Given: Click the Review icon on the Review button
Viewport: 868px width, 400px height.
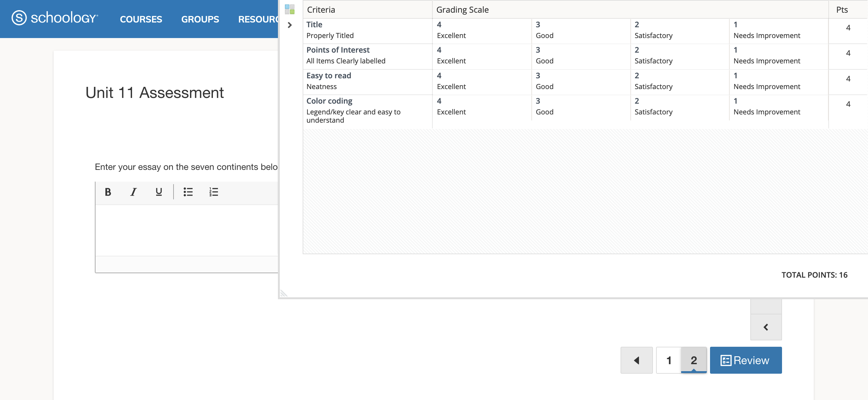Looking at the screenshot, I should pos(725,360).
